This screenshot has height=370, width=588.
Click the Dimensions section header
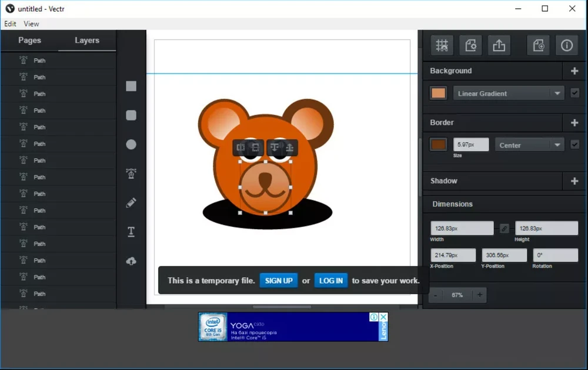pyautogui.click(x=452, y=204)
